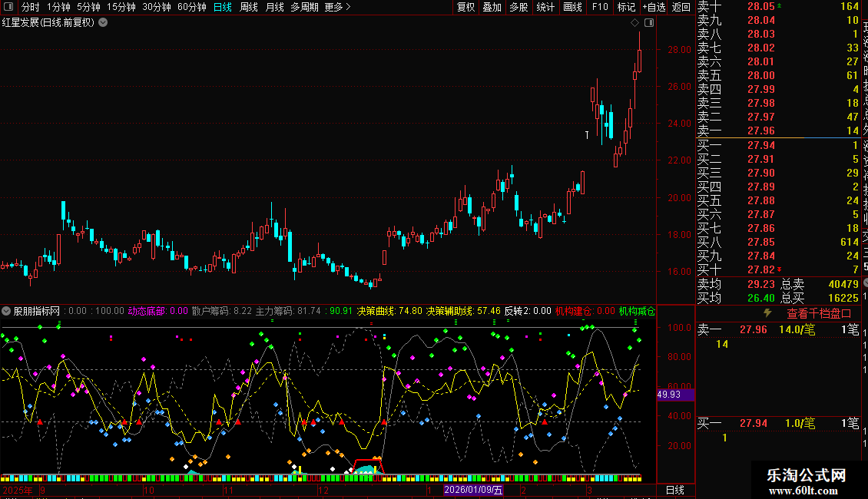Toggle the right panel icon above the chart
This screenshot has width=868, height=499.
tap(649, 23)
